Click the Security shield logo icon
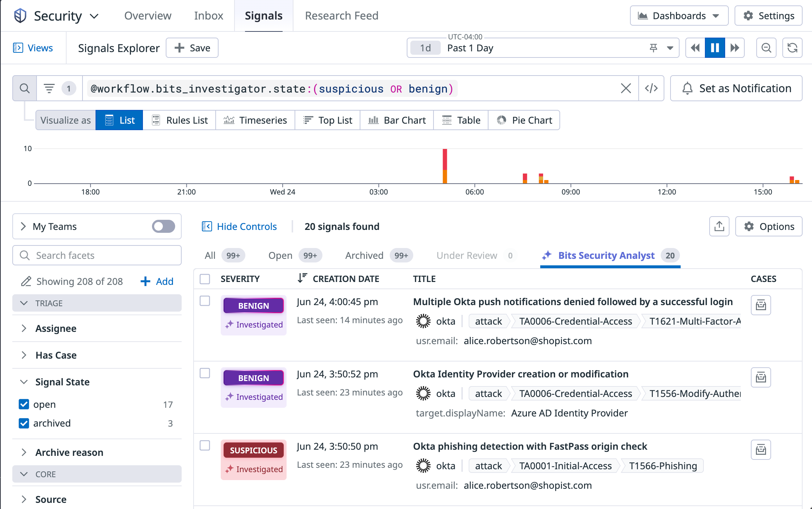This screenshot has height=509, width=812. click(20, 16)
